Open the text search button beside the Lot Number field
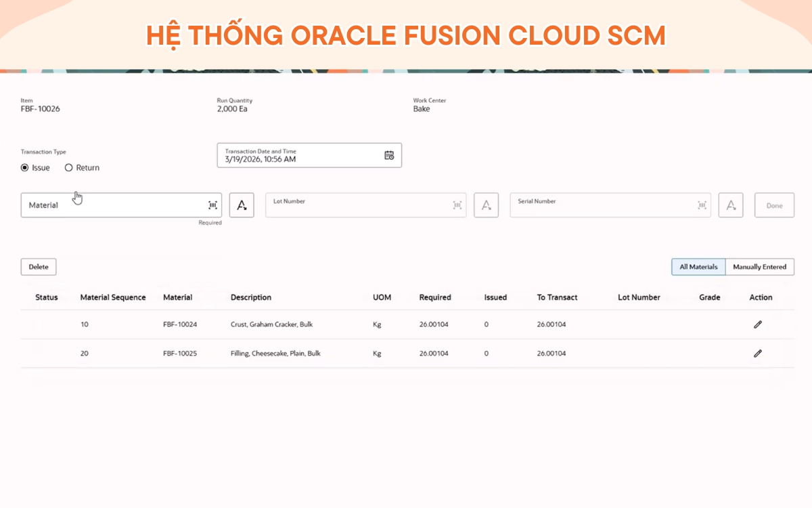The image size is (812, 508). 486,205
